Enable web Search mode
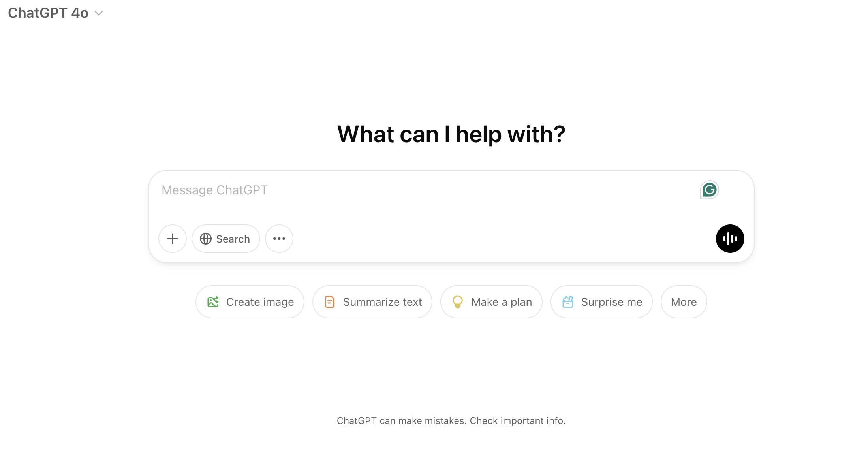The height and width of the screenshot is (452, 868). (x=225, y=238)
